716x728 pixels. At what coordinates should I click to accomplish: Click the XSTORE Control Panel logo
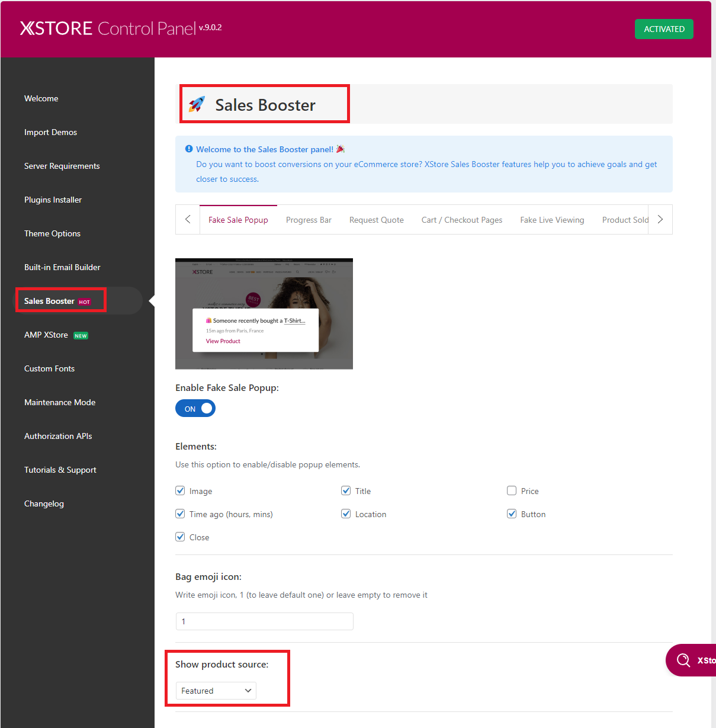point(108,28)
